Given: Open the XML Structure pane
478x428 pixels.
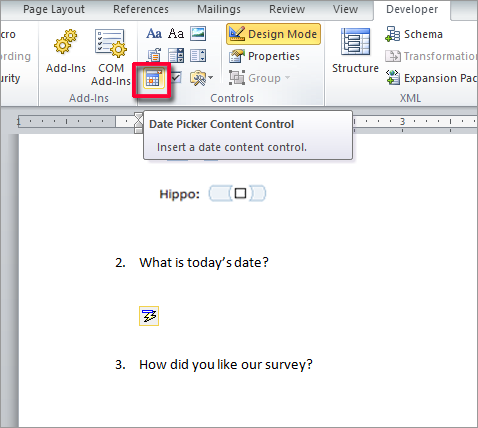Looking at the screenshot, I should click(355, 50).
